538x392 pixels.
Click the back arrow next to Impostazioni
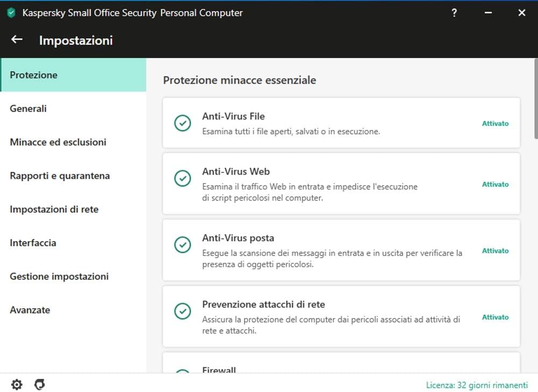pos(17,39)
